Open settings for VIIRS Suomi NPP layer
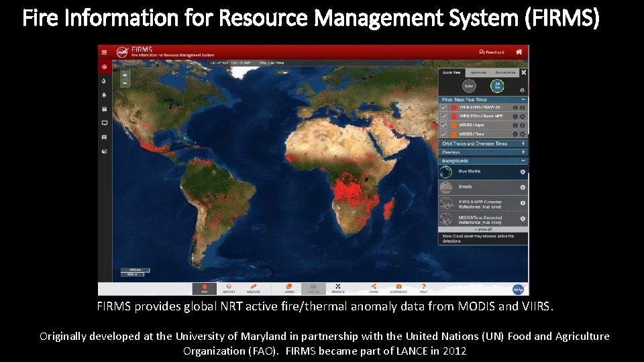 click(x=523, y=117)
